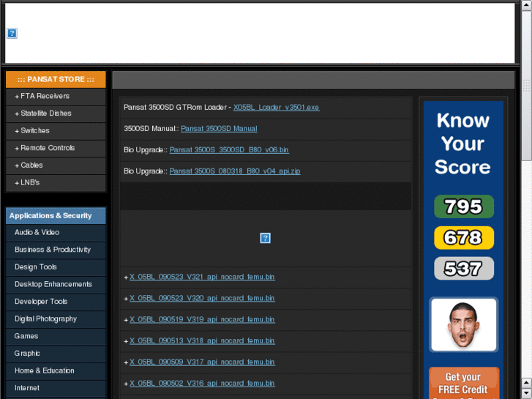Screen dimensions: 532x399
Task: Open Business & Productivity category
Action: coord(56,250)
